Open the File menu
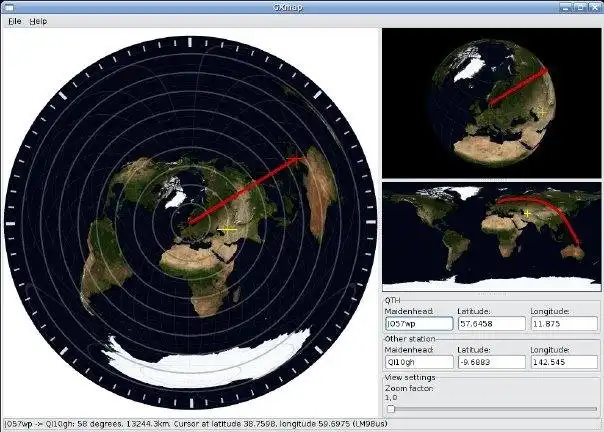 (15, 21)
